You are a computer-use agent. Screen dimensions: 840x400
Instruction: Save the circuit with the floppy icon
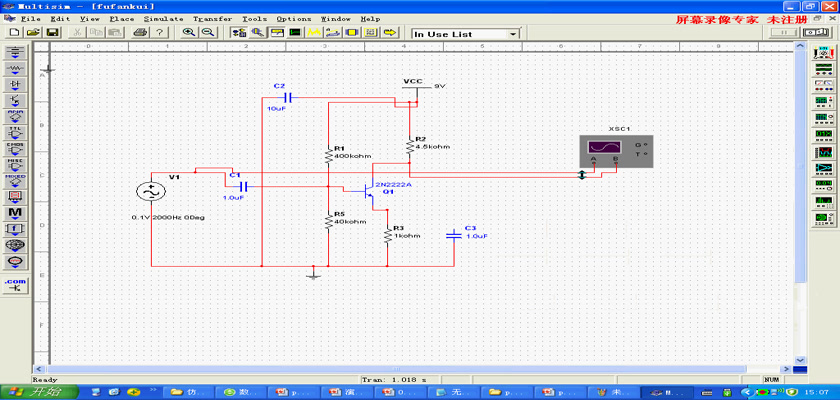pyautogui.click(x=52, y=33)
